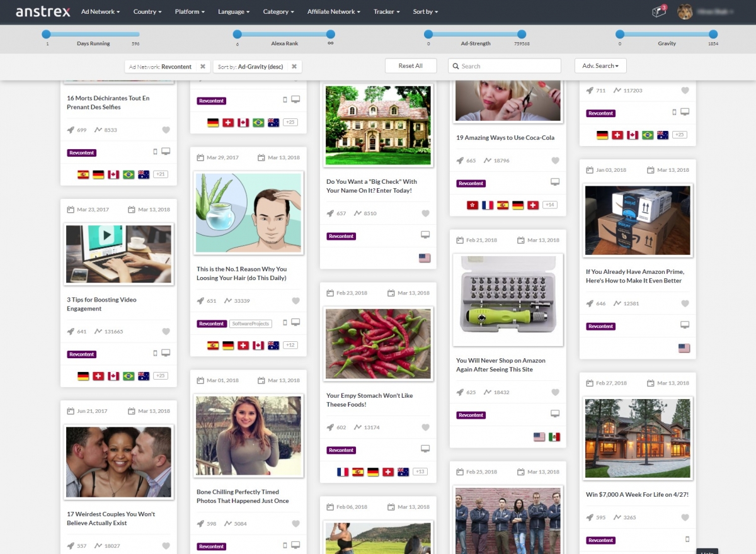Screen dimensions: 756x554
Task: Open the Tracker menu
Action: pos(386,11)
